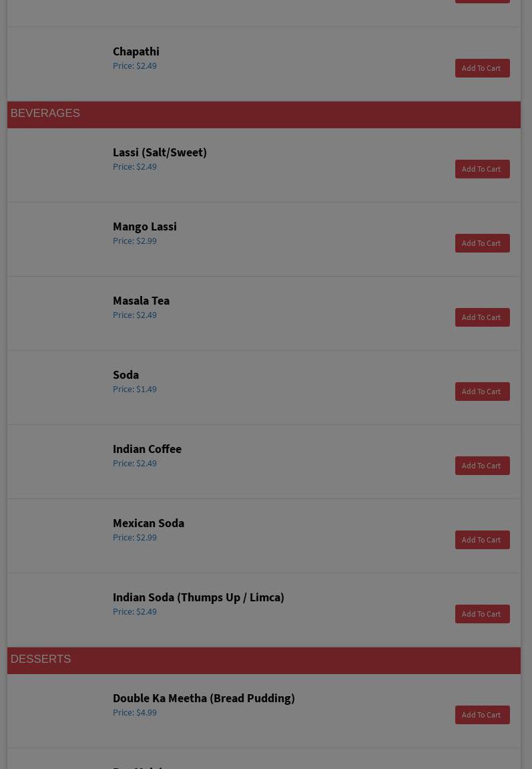Add Mango Lassi to cart
The image size is (532, 769).
click(x=482, y=243)
